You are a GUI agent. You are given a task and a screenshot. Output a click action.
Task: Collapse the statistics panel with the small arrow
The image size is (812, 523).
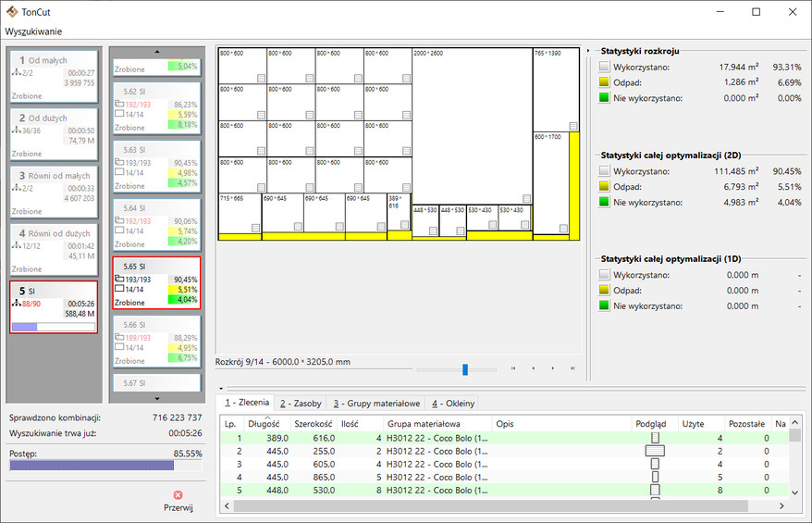(x=588, y=51)
